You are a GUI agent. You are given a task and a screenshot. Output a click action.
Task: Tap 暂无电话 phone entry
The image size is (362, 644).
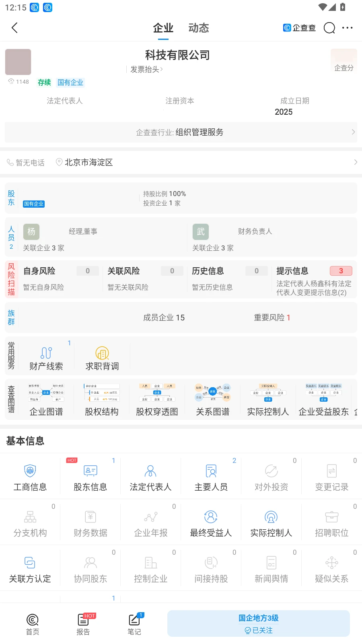tap(26, 163)
